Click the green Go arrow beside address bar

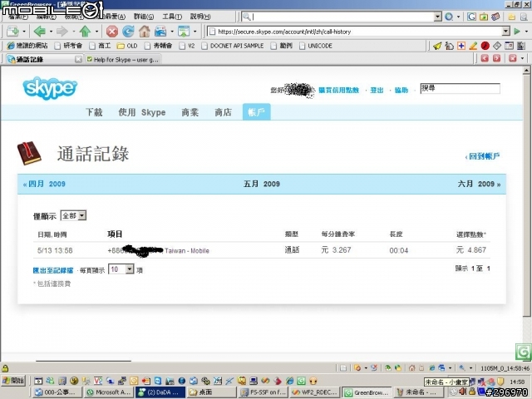[517, 32]
